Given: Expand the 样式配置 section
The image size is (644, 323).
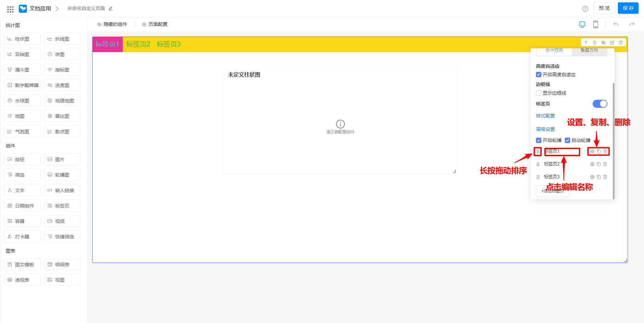Looking at the screenshot, I should pos(545,116).
